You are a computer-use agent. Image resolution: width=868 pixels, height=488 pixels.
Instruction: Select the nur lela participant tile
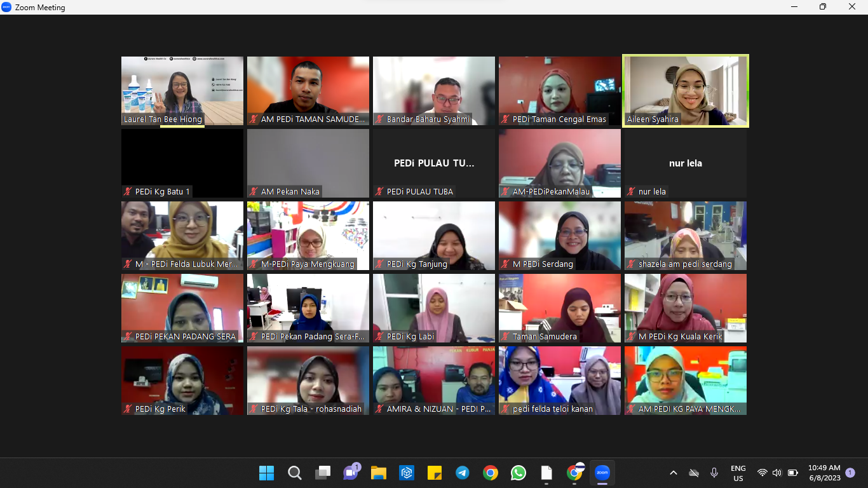click(686, 163)
